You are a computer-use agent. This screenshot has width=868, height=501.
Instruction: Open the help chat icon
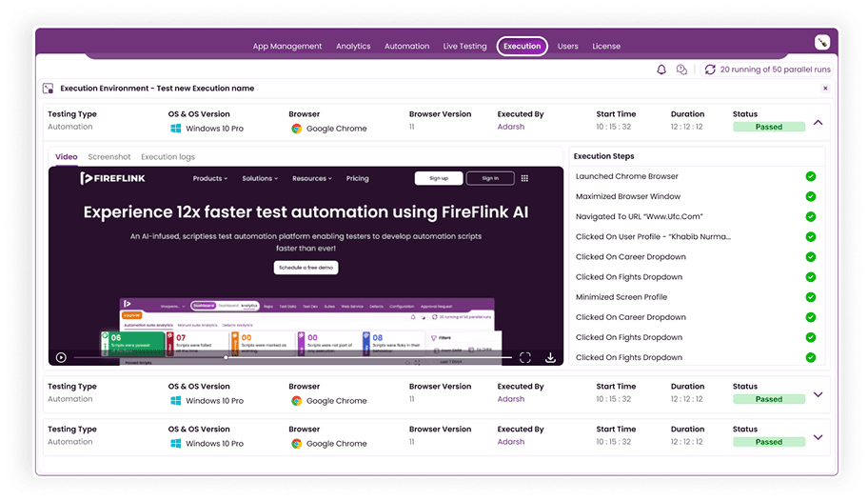coord(681,70)
